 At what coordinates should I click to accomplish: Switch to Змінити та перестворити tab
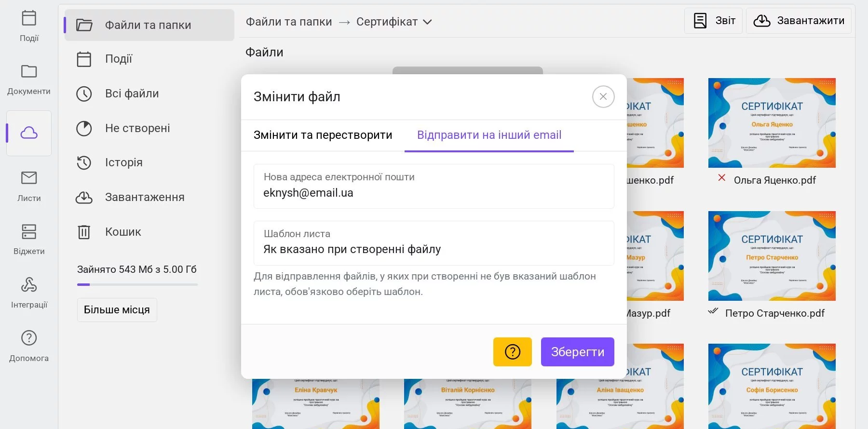click(323, 135)
